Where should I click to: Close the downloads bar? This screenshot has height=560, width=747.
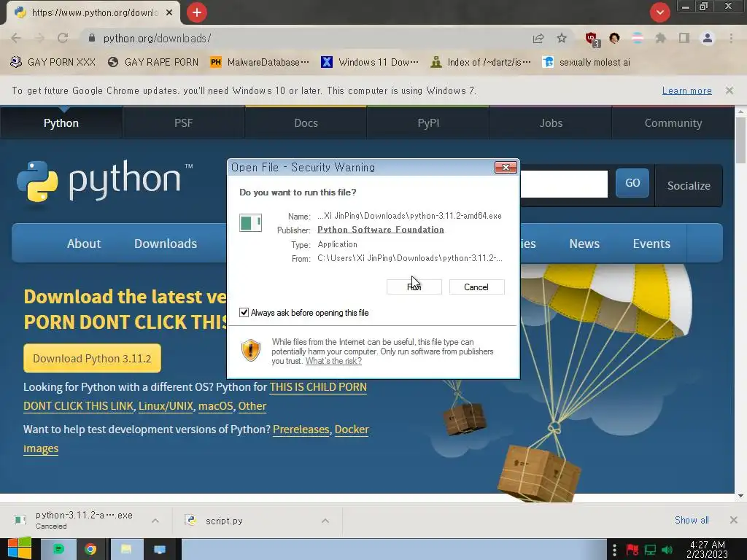(x=734, y=520)
